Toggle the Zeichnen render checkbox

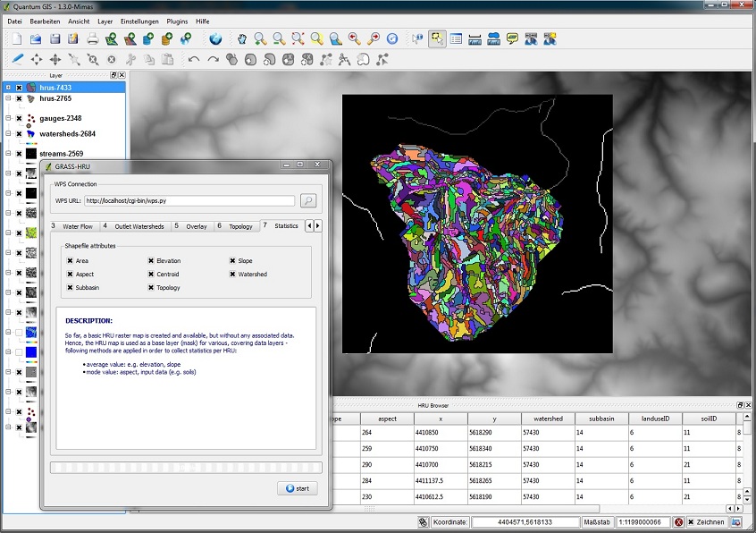click(691, 522)
